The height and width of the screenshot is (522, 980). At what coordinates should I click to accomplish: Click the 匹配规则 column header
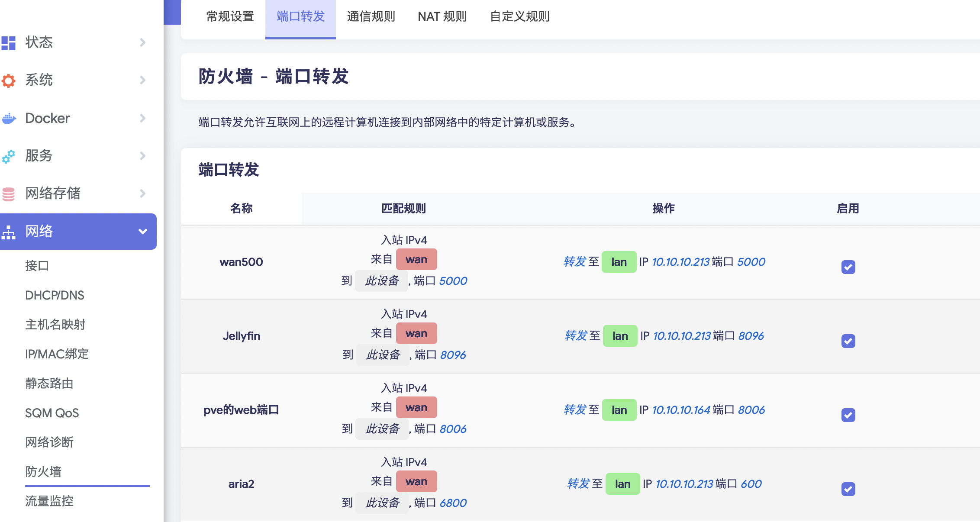[x=403, y=209]
